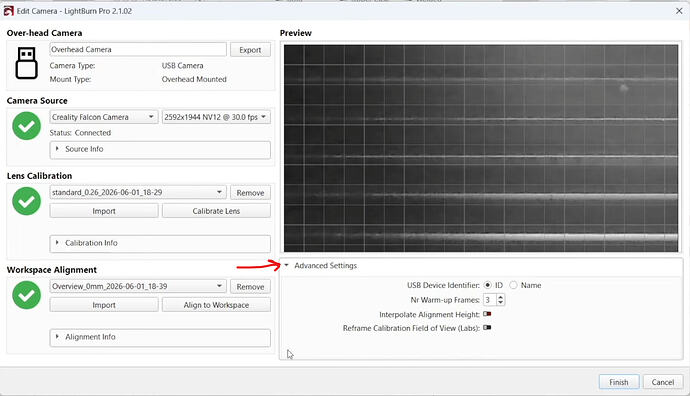Viewport: 690px width, 396px height.
Task: Click the Align to Workspace button
Action: tap(216, 305)
